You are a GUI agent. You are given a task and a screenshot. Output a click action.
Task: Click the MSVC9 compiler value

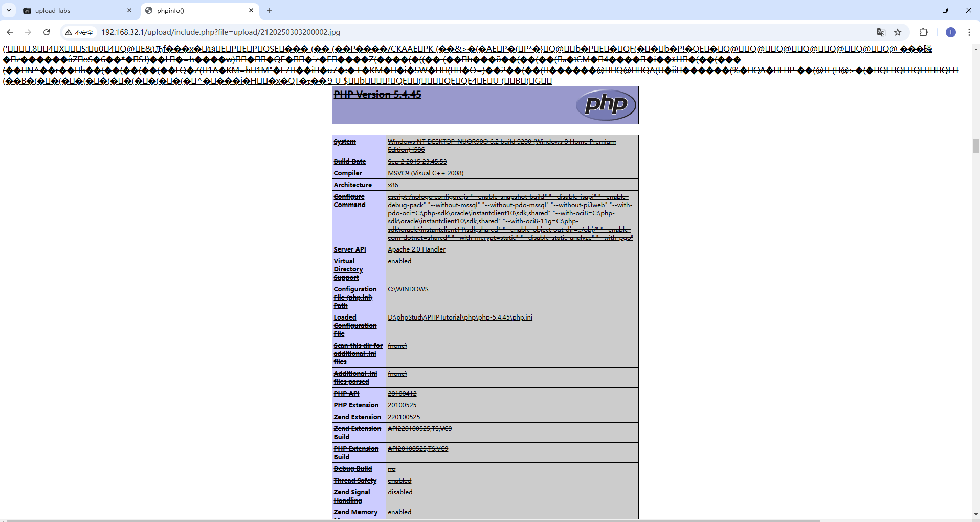click(426, 173)
